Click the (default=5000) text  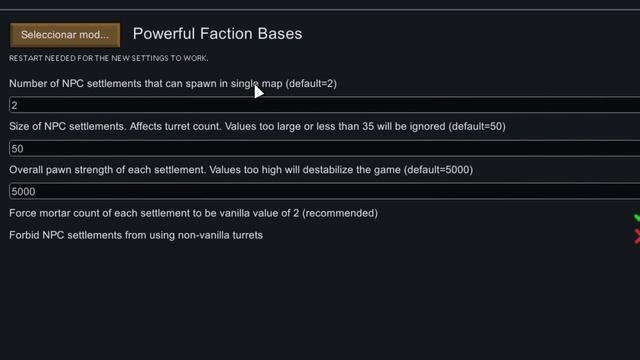[x=438, y=170]
